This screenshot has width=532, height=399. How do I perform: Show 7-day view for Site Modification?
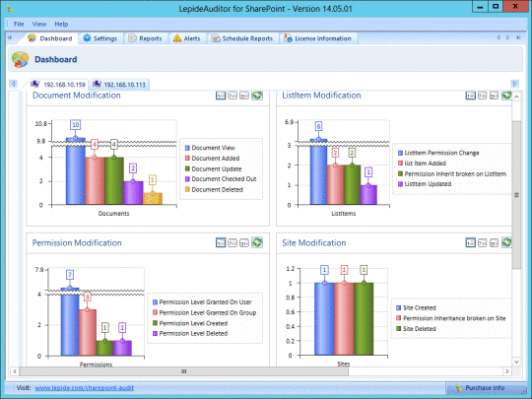(482, 242)
